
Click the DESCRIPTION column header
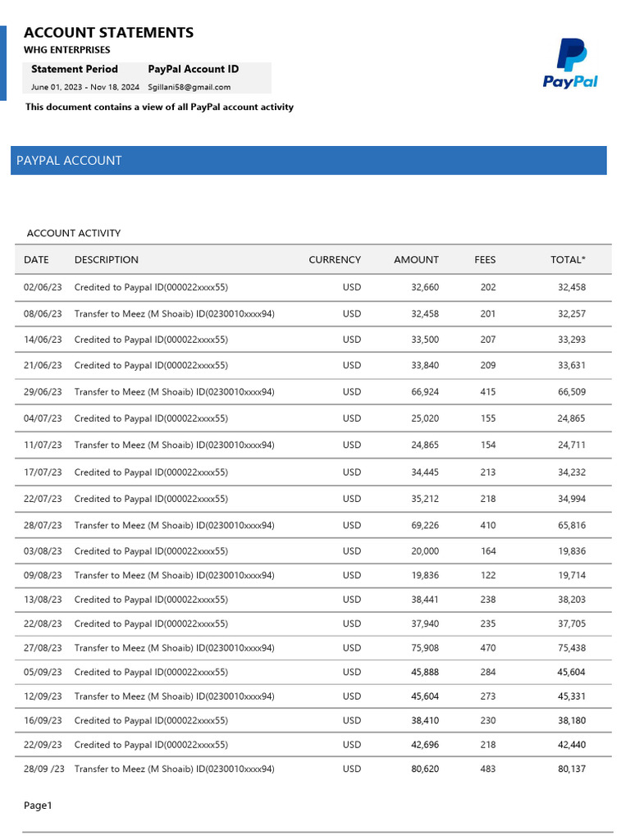pyautogui.click(x=107, y=260)
